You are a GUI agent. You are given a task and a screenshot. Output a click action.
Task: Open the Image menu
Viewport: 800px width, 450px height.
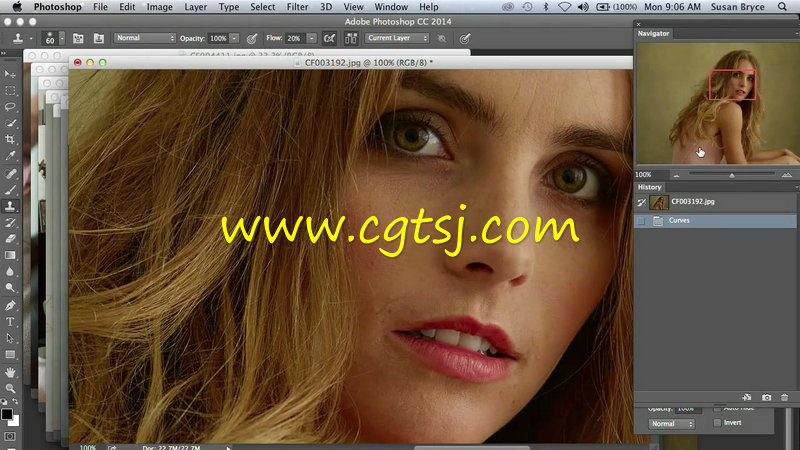159,7
